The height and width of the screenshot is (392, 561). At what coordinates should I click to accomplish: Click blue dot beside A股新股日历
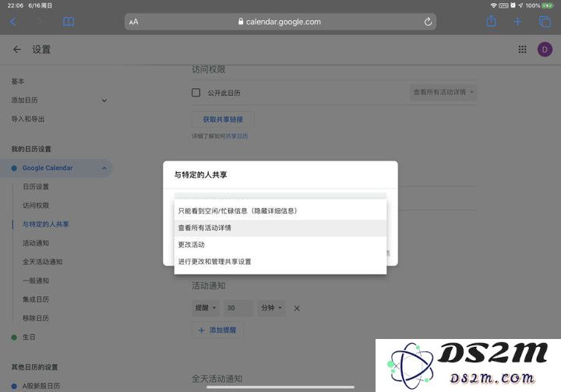tap(14, 386)
